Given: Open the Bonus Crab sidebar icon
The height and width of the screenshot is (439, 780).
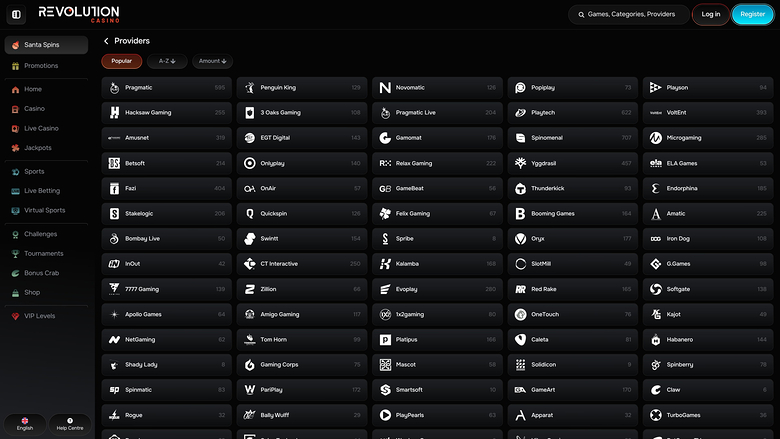Looking at the screenshot, I should pos(15,273).
